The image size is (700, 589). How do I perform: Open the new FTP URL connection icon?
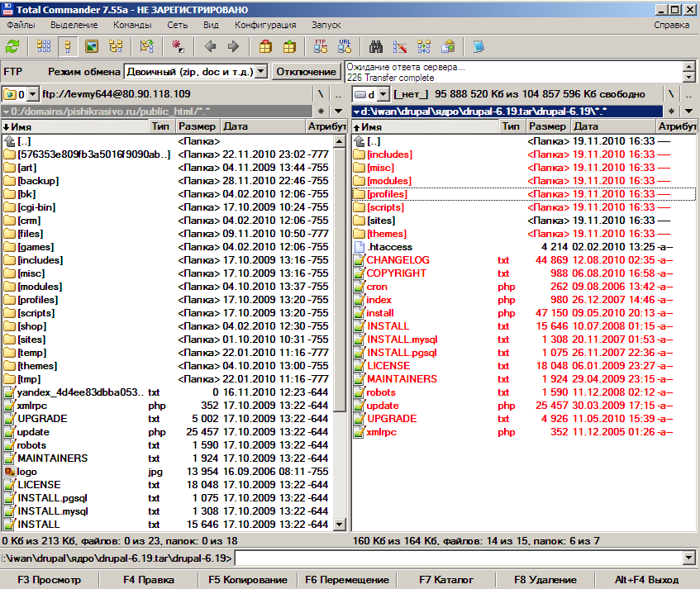tap(345, 46)
